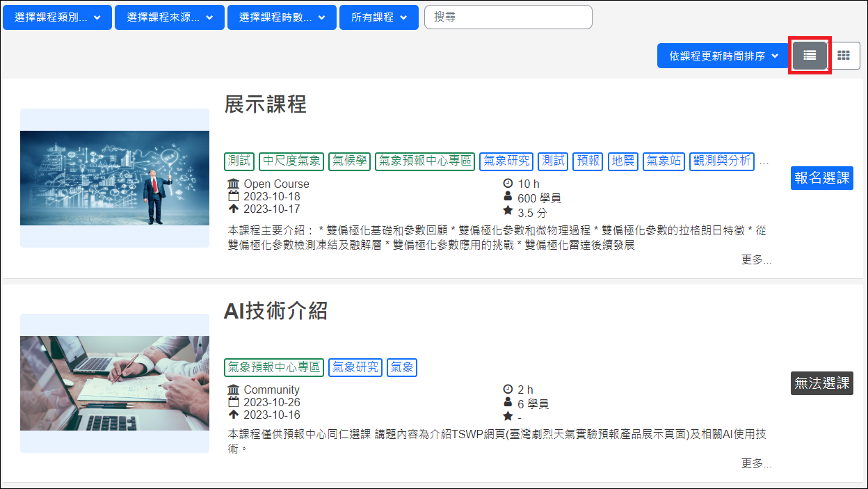Click the 10 h duration text
The image size is (868, 489).
[x=529, y=184]
